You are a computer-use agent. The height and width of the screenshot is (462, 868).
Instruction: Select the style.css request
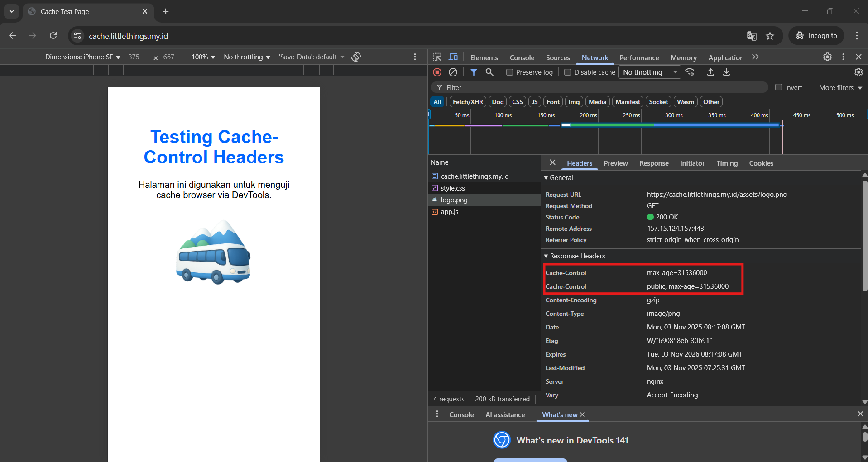pyautogui.click(x=484, y=188)
